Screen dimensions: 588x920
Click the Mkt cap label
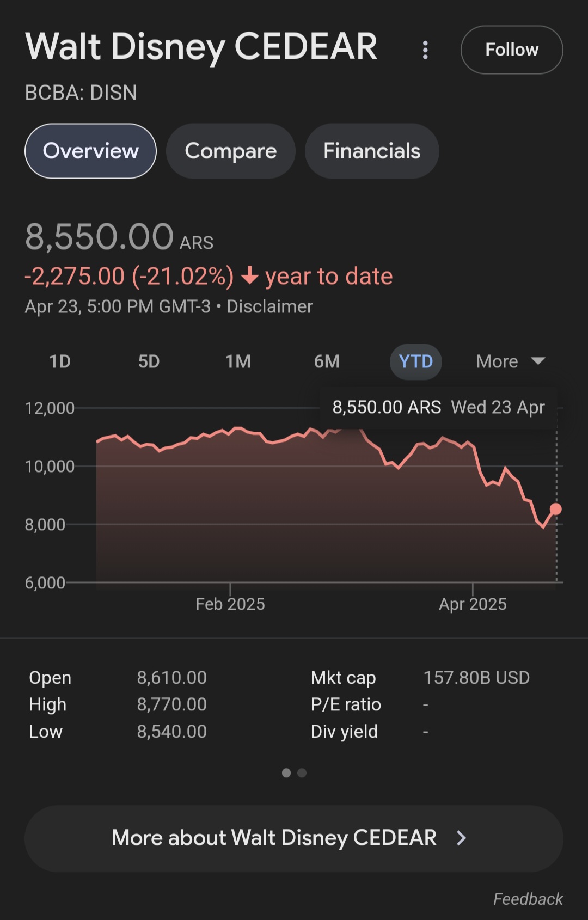(343, 678)
